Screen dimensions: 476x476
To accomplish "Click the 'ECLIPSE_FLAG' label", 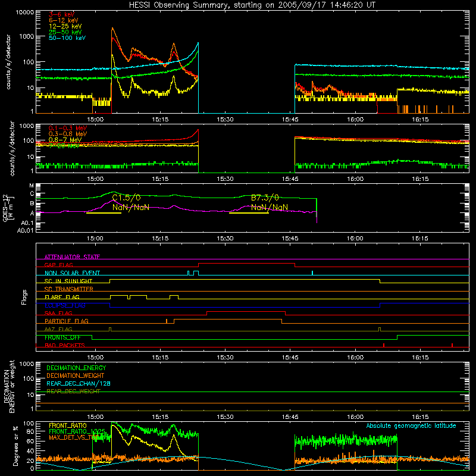I will point(65,305).
